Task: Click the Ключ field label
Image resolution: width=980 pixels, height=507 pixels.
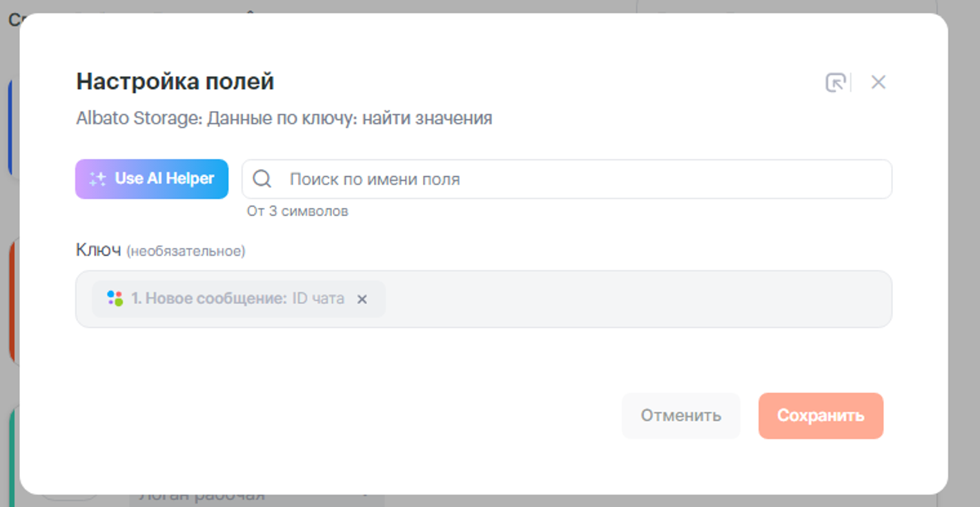Action: [98, 250]
